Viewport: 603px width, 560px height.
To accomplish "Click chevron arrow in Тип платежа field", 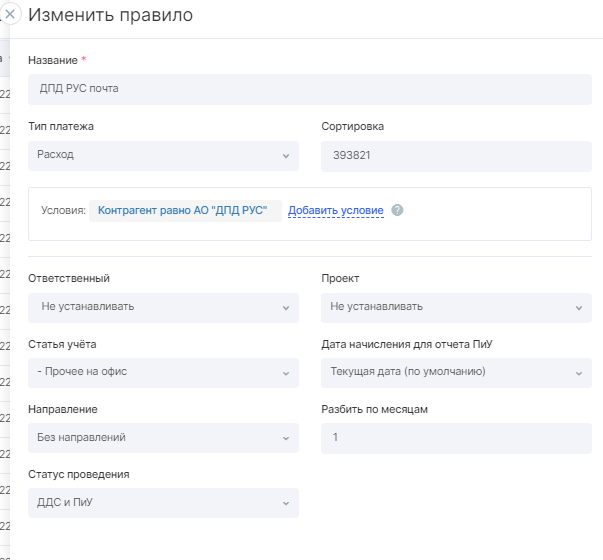I will pos(285,156).
